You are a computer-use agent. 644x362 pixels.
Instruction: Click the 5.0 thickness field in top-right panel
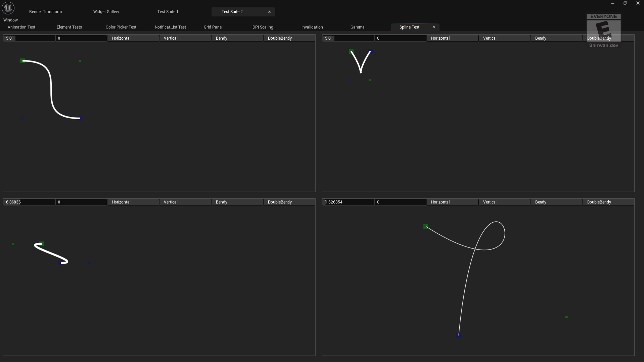coord(349,38)
